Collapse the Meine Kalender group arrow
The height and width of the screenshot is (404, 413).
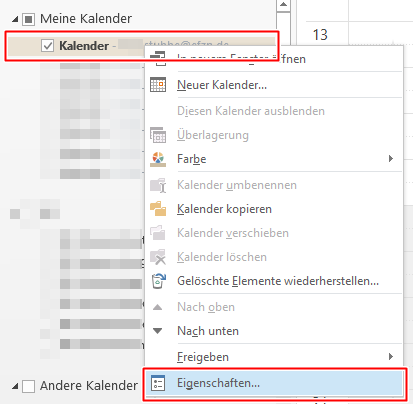click(x=15, y=20)
